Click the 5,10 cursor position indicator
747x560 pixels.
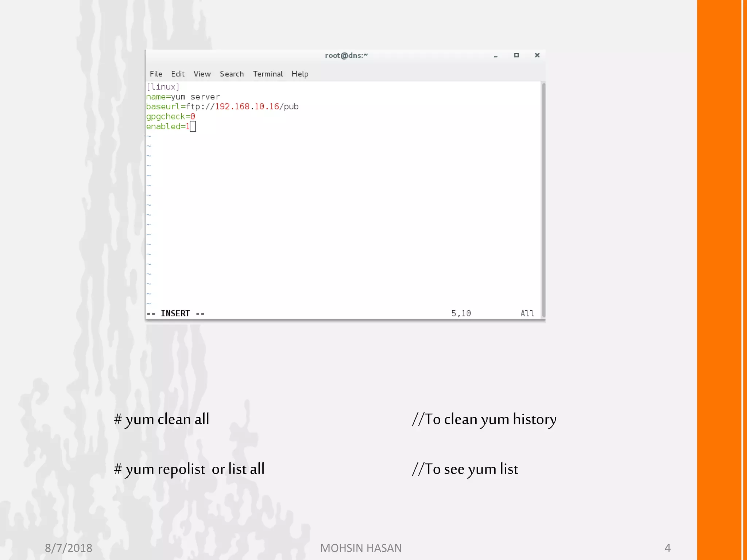pyautogui.click(x=461, y=314)
